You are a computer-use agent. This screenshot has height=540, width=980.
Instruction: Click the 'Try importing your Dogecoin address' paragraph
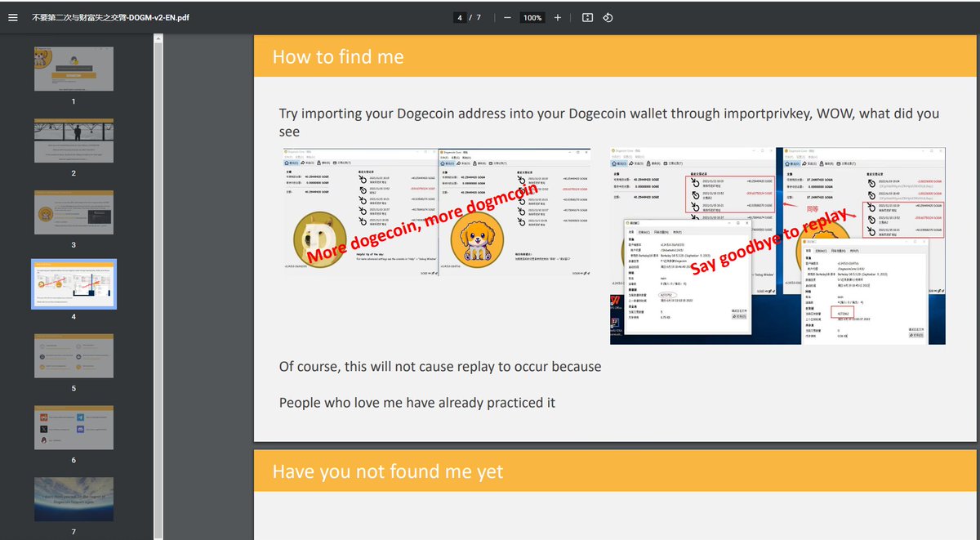[x=609, y=123]
